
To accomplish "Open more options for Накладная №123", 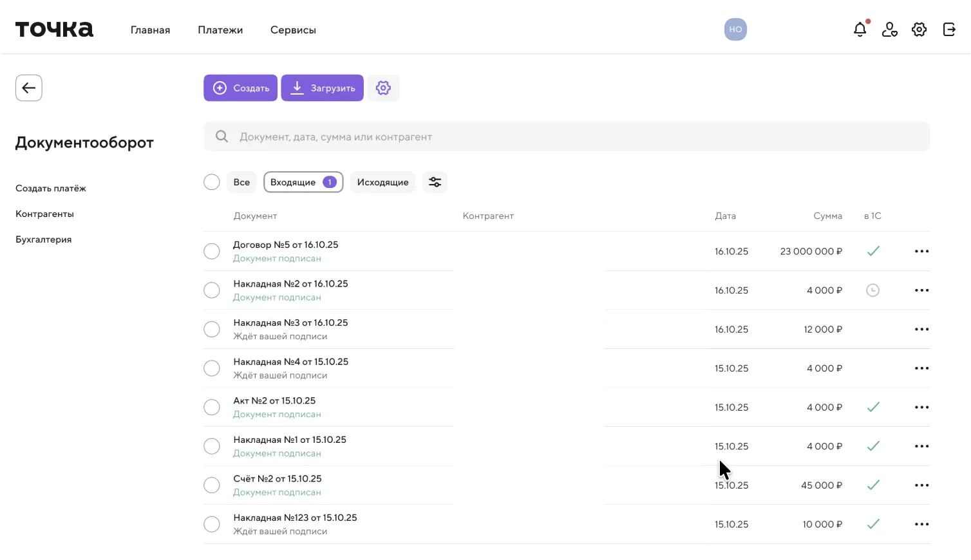I will point(921,525).
